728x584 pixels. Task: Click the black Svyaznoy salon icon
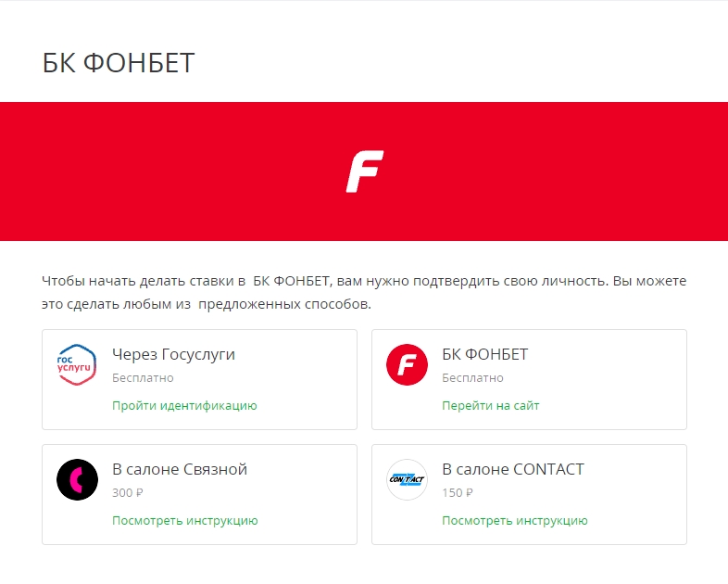[x=77, y=480]
